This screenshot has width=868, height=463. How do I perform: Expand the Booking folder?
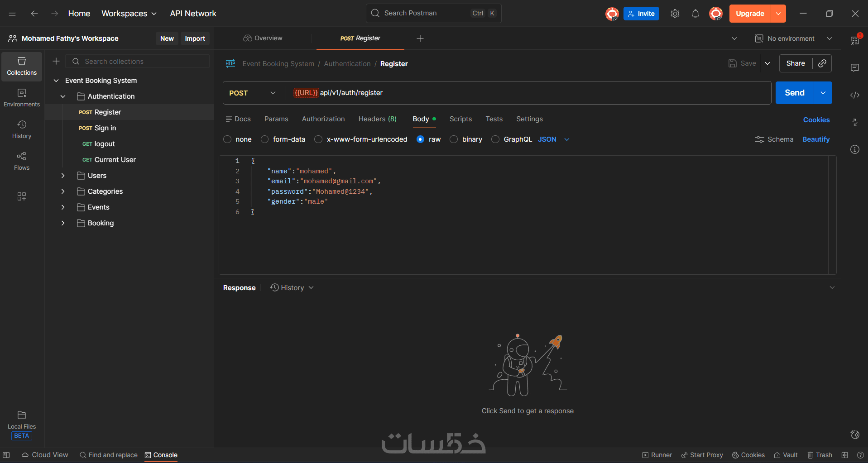(x=63, y=223)
